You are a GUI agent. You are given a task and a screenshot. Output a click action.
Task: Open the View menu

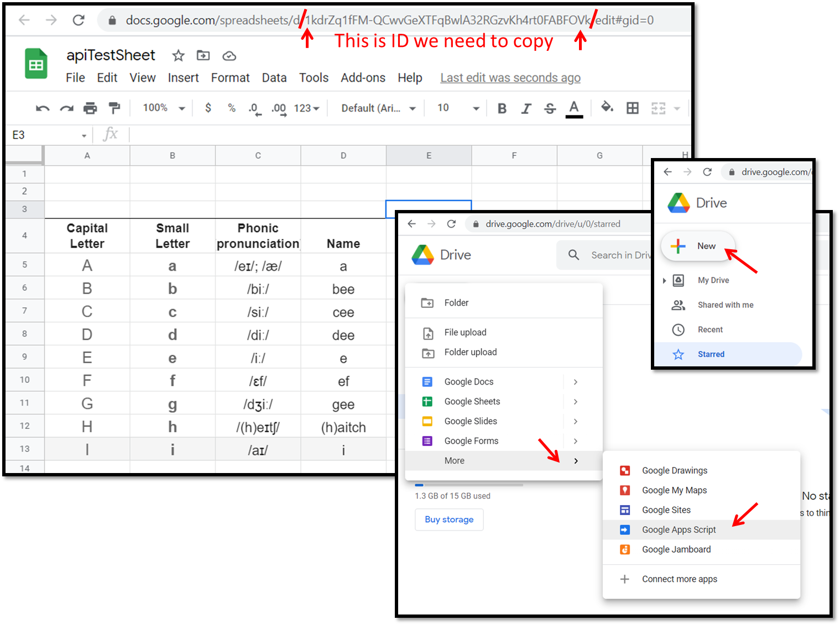coord(143,78)
